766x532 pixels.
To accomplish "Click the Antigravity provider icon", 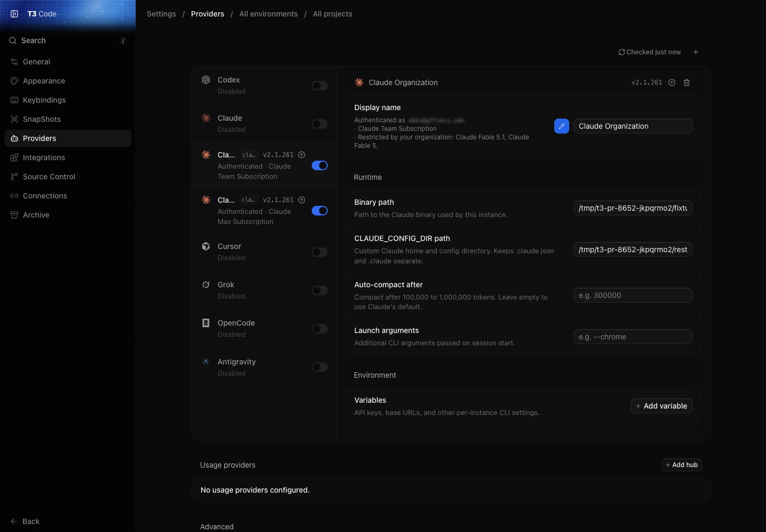I will (x=206, y=362).
